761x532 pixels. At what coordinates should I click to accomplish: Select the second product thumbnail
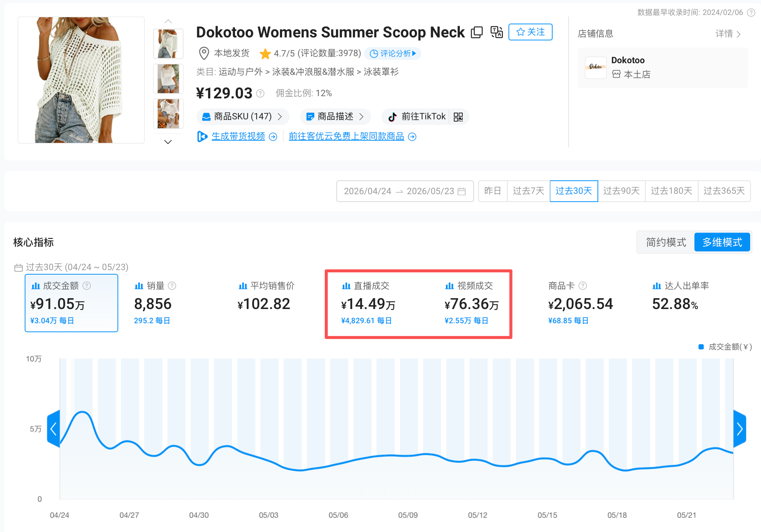pos(168,79)
